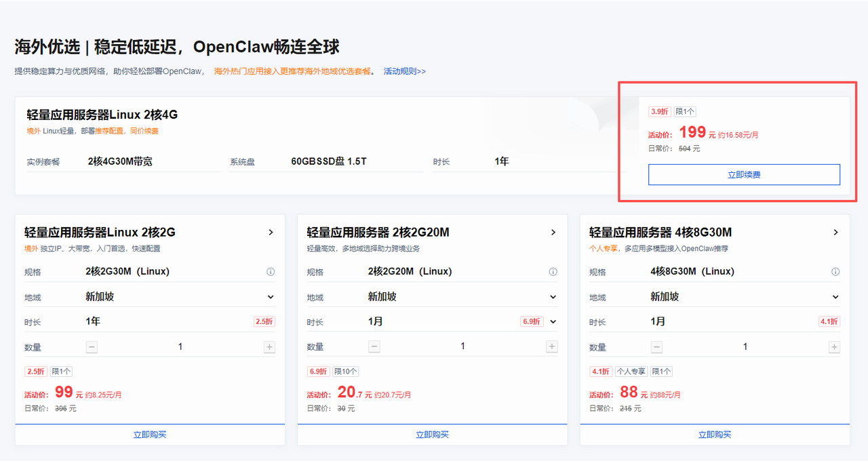This screenshot has width=868, height=461.
Task: Decrease quantity for the 2核2G20M card
Action: pos(374,347)
